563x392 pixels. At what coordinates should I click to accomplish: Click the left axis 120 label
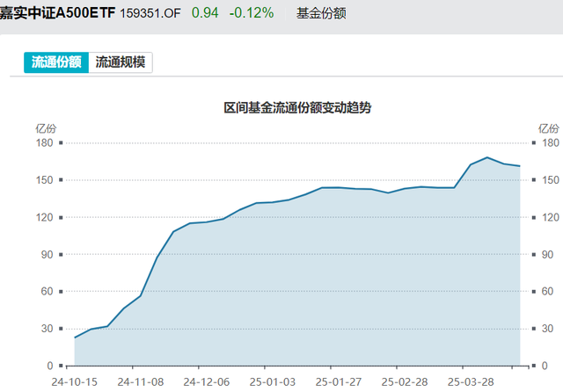pos(45,217)
